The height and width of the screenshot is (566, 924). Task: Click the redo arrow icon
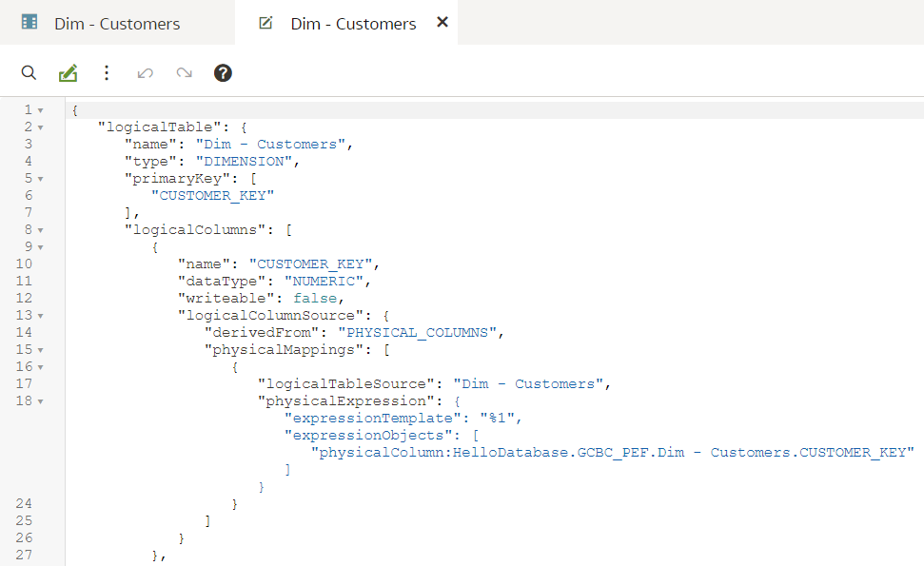184,72
